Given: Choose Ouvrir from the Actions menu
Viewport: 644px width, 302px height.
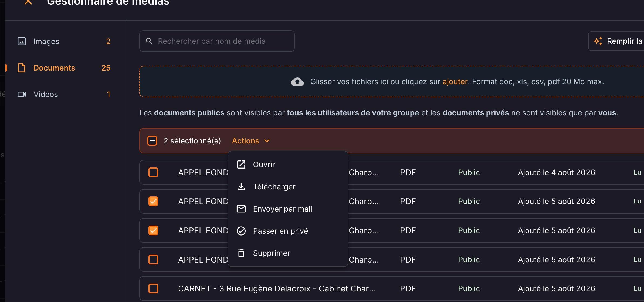Looking at the screenshot, I should (288, 165).
